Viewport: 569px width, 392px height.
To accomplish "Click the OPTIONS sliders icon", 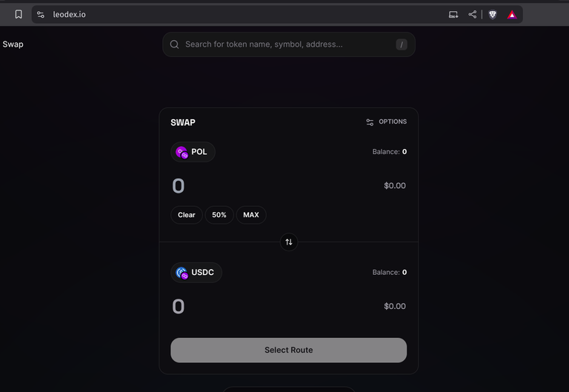I will click(x=370, y=122).
